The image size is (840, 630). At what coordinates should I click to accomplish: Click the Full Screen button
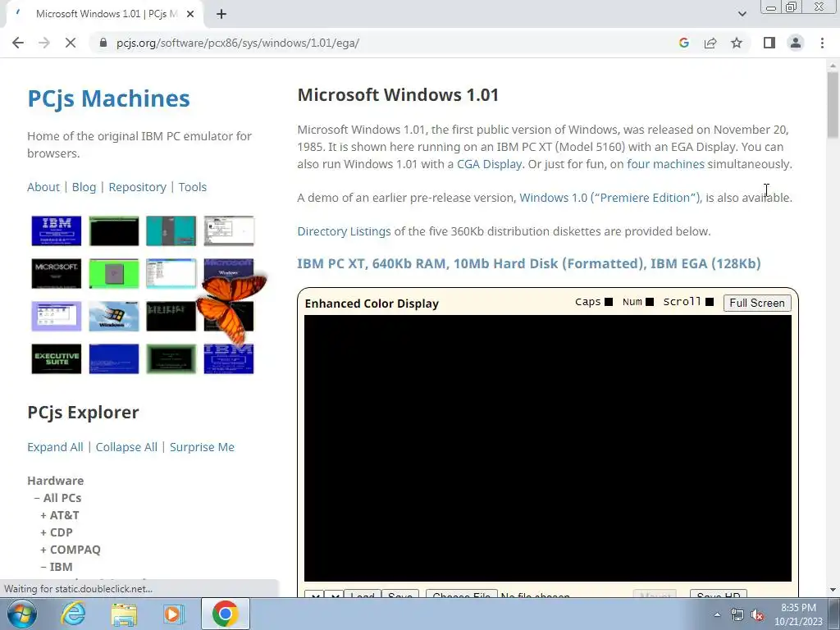click(x=757, y=303)
